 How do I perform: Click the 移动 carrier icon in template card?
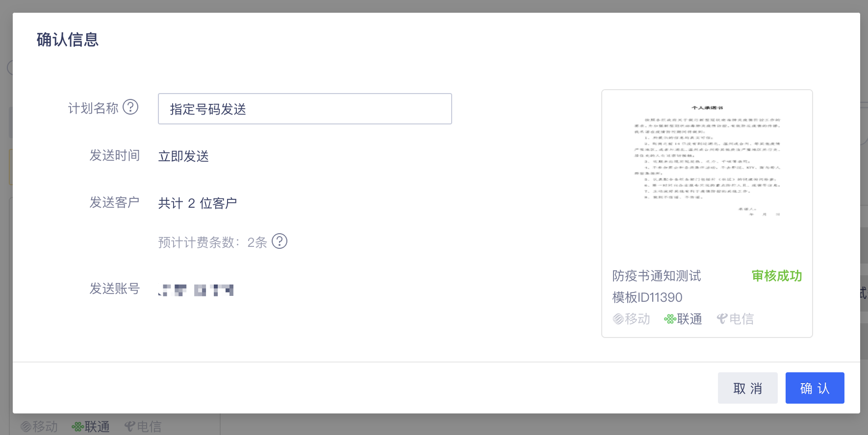click(x=618, y=319)
